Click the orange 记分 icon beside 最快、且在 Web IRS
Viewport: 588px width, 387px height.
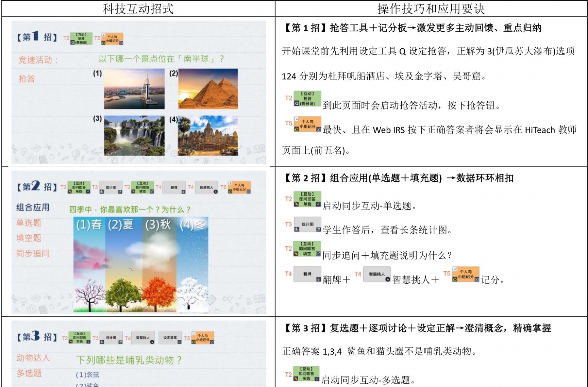307,124
